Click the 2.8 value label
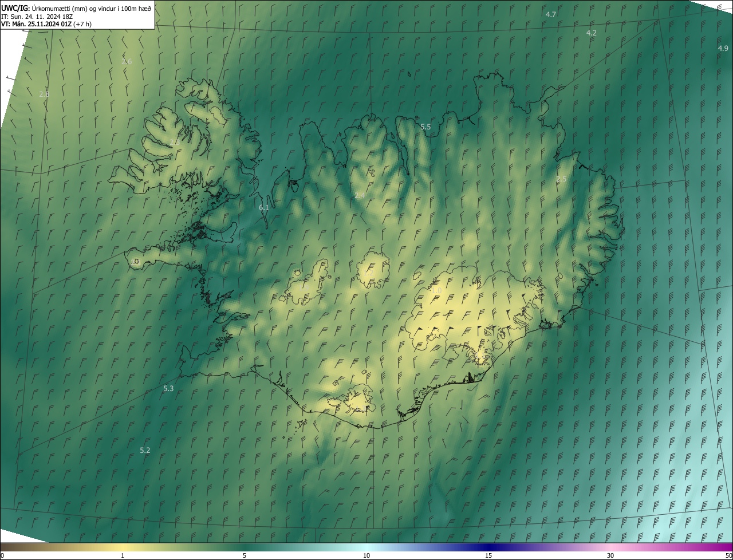 click(44, 94)
